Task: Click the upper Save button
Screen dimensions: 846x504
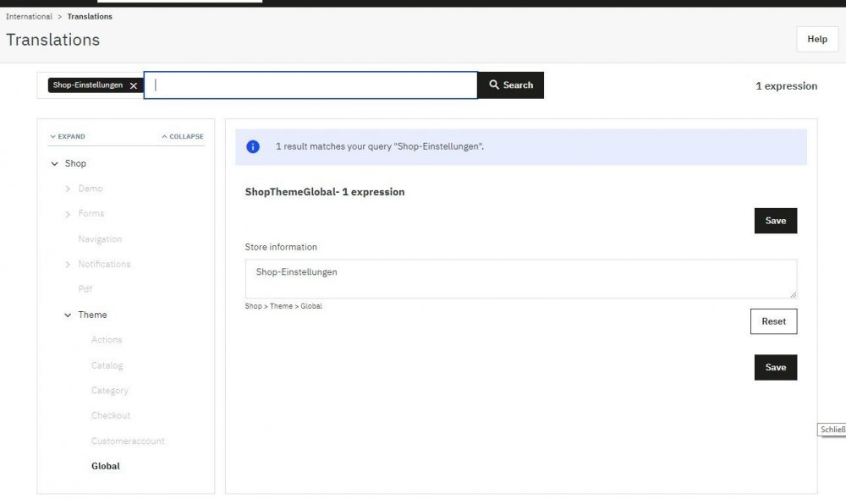Action: pos(775,221)
